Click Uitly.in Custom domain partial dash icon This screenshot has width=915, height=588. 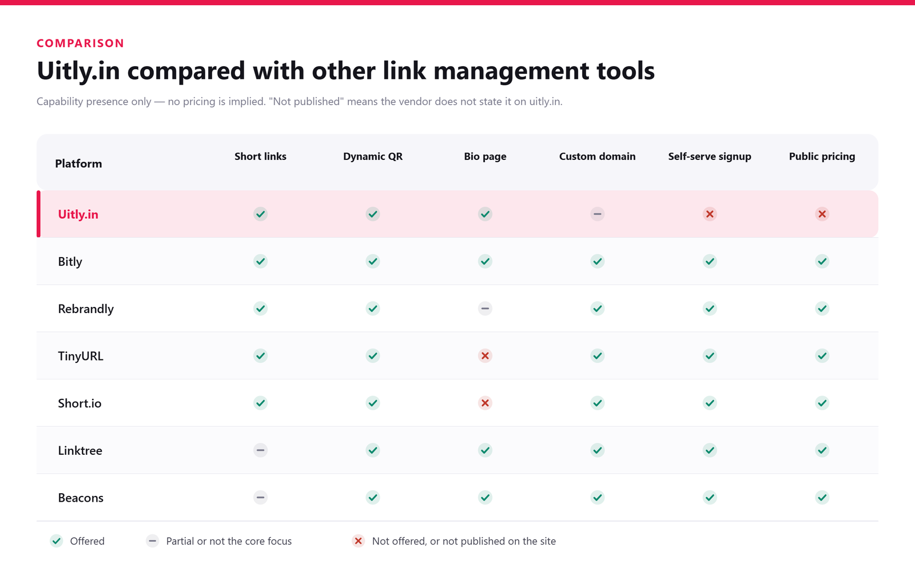tap(598, 214)
